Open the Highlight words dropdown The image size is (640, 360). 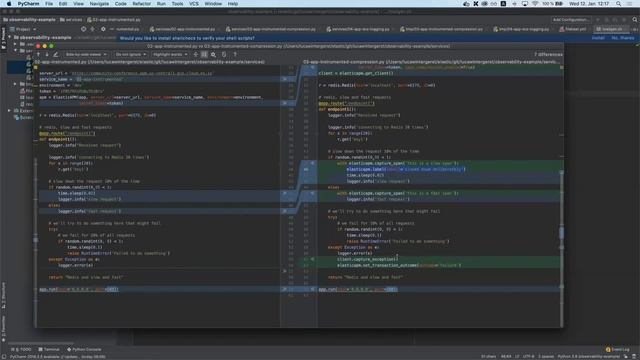coord(170,54)
